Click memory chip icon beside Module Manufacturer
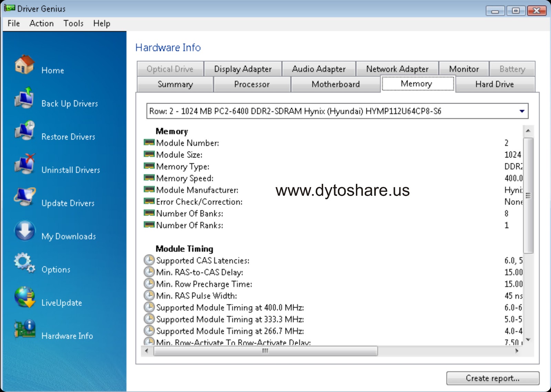 149,189
